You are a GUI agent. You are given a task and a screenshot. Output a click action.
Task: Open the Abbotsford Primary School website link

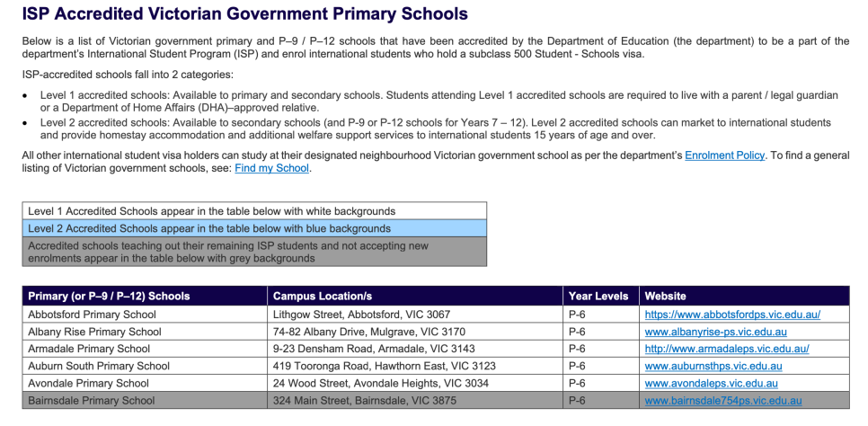tap(732, 315)
